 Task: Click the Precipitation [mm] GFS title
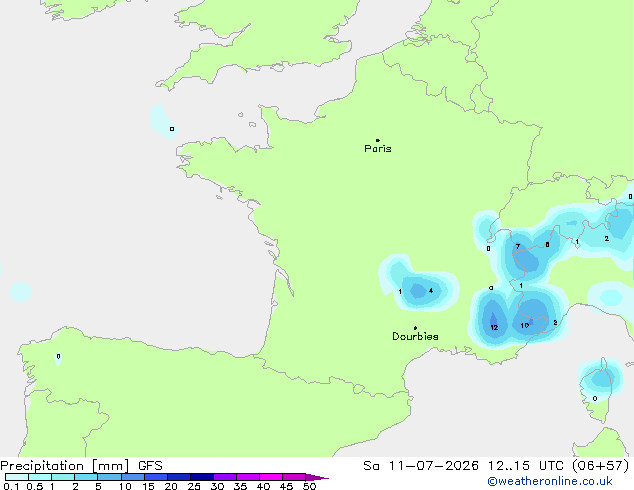click(81, 466)
